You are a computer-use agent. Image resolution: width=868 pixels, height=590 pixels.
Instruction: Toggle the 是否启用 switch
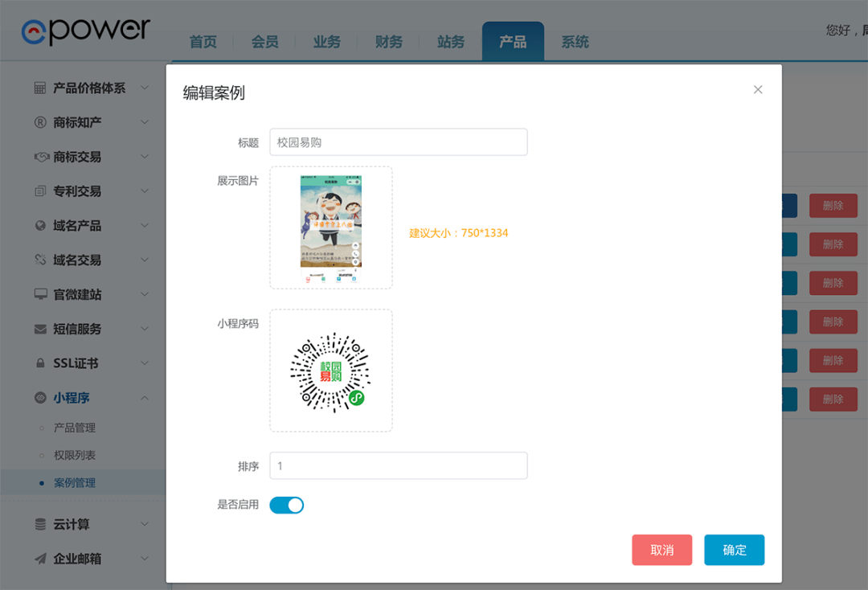point(287,505)
